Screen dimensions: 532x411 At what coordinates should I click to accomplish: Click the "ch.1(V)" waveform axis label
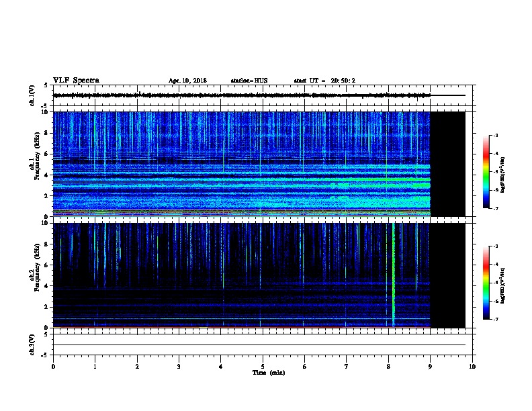pos(32,95)
